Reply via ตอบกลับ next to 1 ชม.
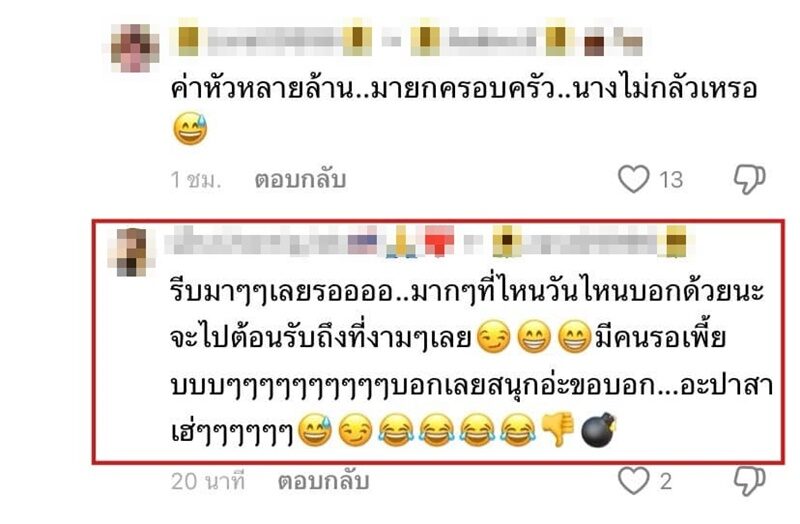 (301, 180)
